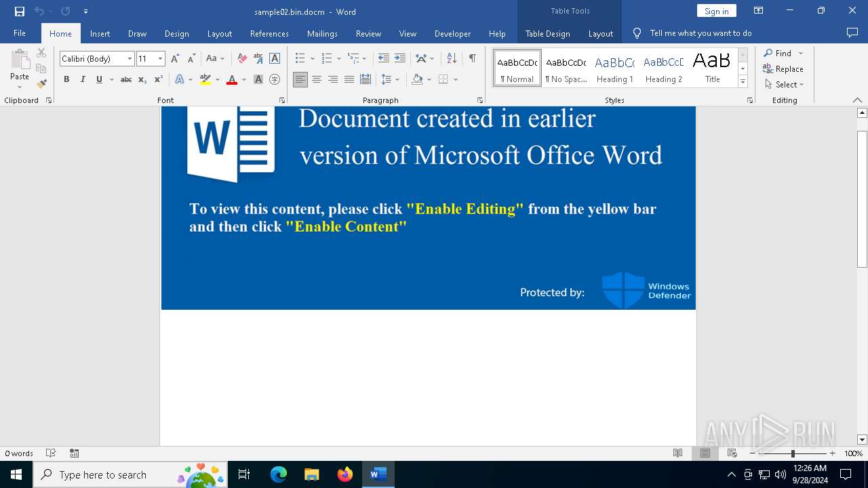The width and height of the screenshot is (868, 488).
Task: Open Windows Task View
Action: [x=244, y=474]
